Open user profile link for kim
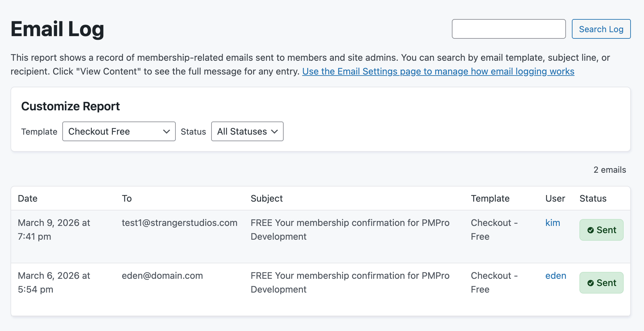 click(x=553, y=223)
